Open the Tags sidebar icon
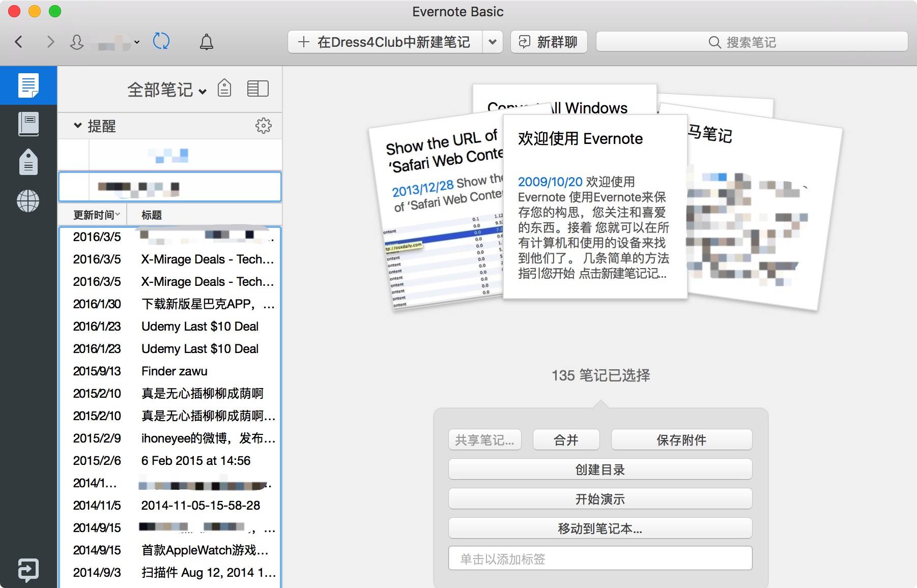Screen dimensions: 917x588 tap(28, 162)
